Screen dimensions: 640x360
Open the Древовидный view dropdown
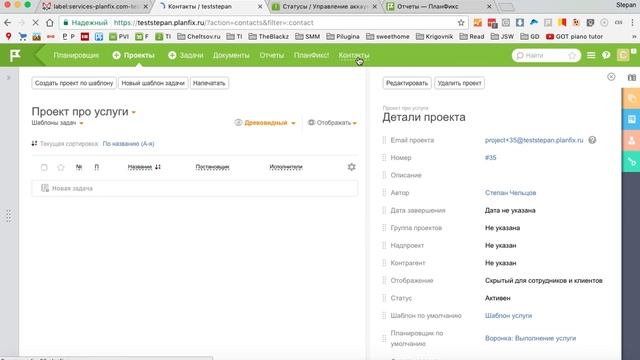[x=265, y=122]
